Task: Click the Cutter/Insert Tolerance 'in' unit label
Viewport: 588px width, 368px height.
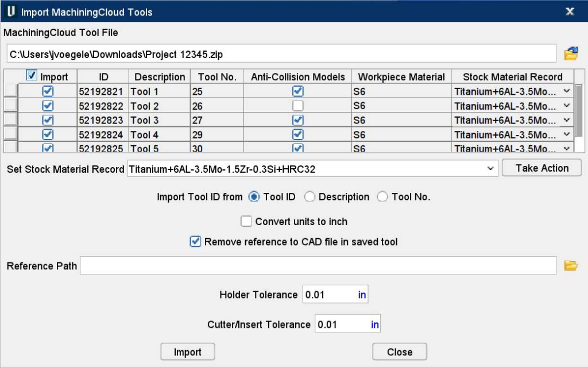Action: coord(374,324)
